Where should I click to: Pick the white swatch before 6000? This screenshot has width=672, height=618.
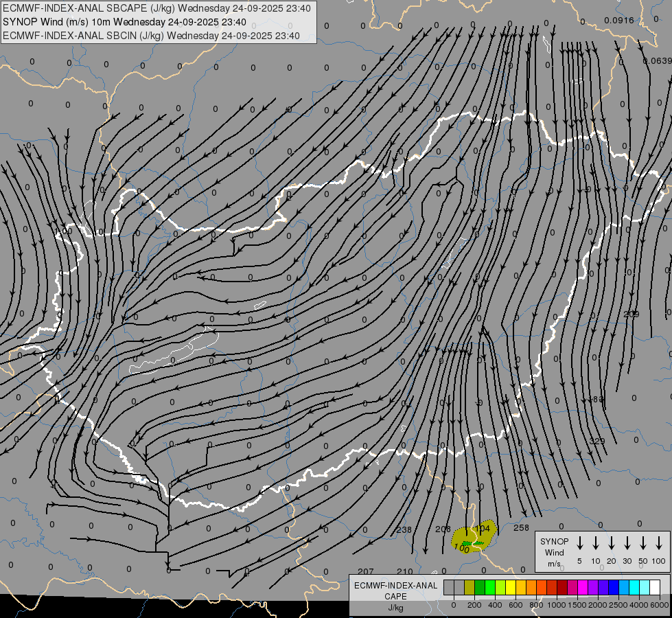(x=656, y=587)
